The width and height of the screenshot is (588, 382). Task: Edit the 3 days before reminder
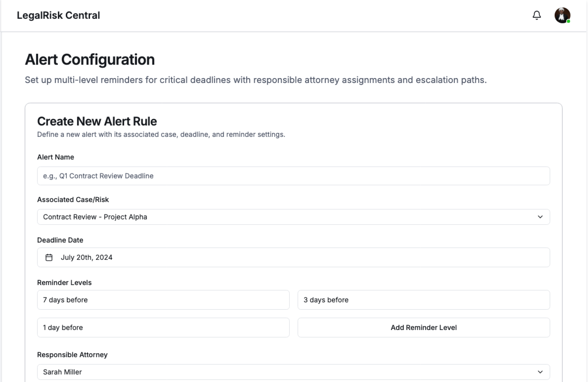(x=424, y=300)
